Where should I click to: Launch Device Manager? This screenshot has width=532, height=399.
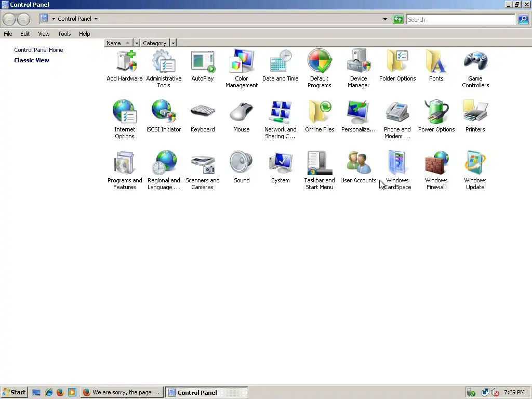[x=358, y=69]
